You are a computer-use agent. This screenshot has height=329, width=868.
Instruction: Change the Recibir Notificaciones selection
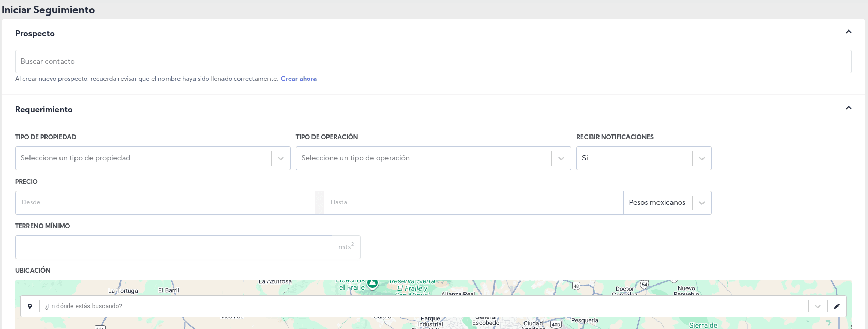pyautogui.click(x=643, y=158)
